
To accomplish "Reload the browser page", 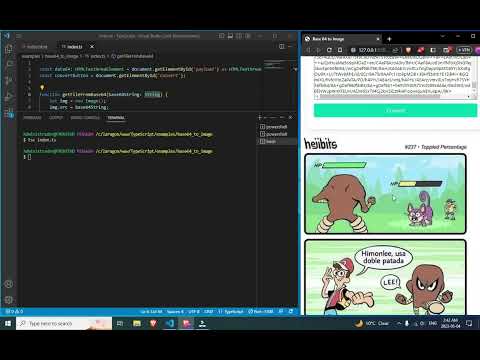I will pyautogui.click(x=329, y=50).
